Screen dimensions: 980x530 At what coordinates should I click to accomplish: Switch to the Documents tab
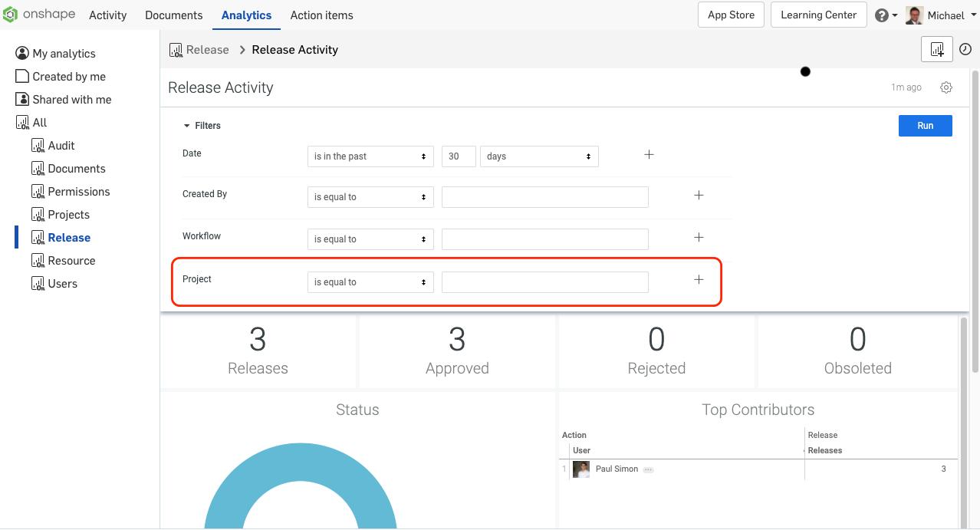[174, 15]
